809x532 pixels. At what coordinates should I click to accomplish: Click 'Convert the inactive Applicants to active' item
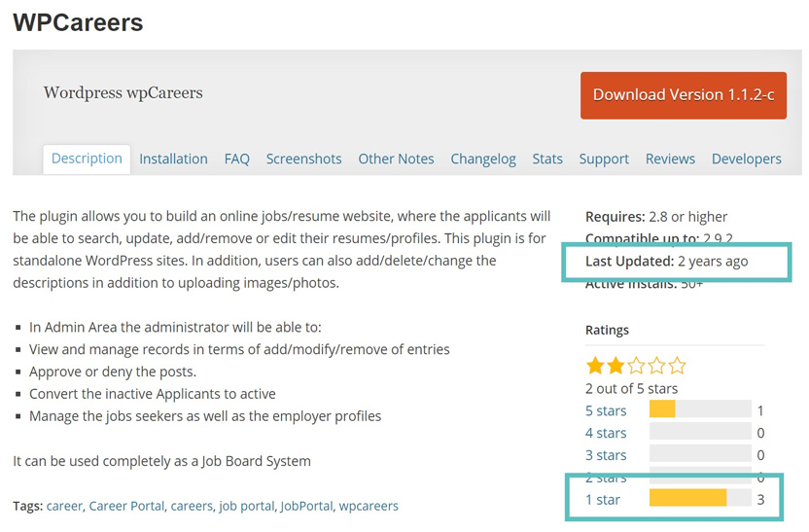tap(153, 394)
